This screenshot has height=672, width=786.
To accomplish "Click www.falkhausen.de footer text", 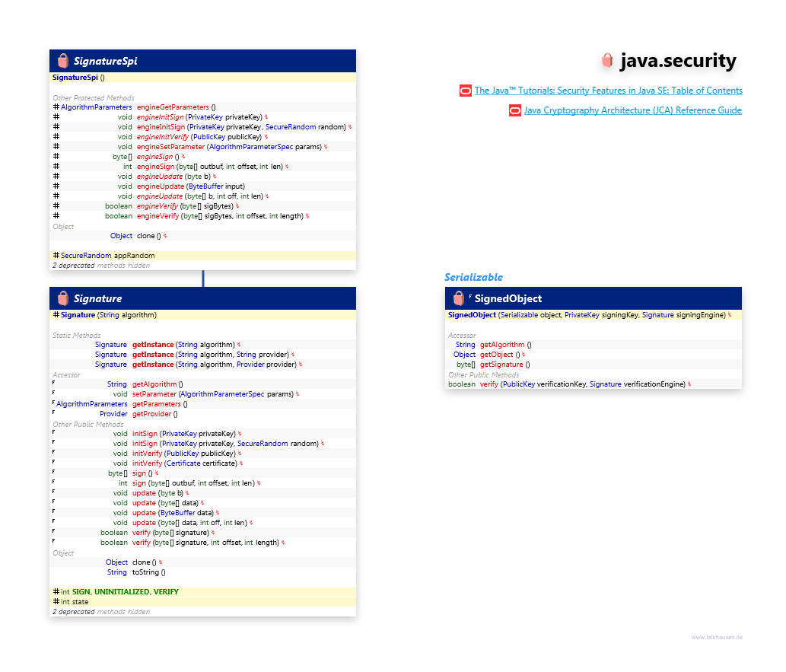I will 717,638.
